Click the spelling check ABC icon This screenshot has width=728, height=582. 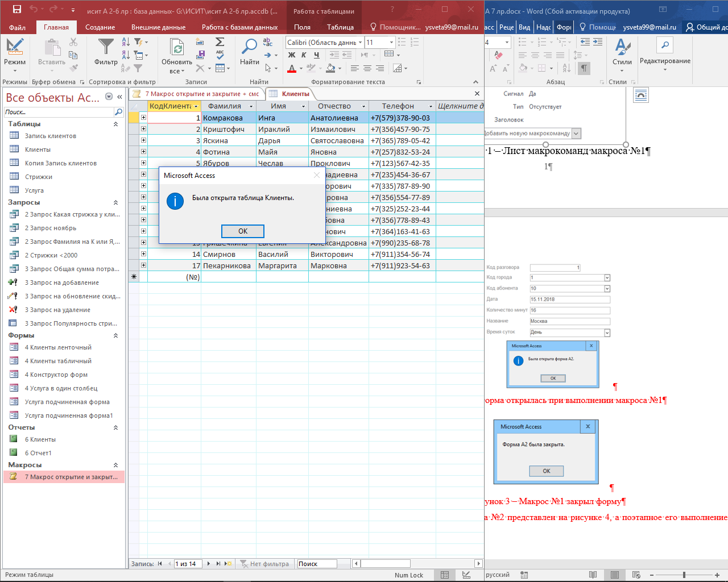[220, 55]
